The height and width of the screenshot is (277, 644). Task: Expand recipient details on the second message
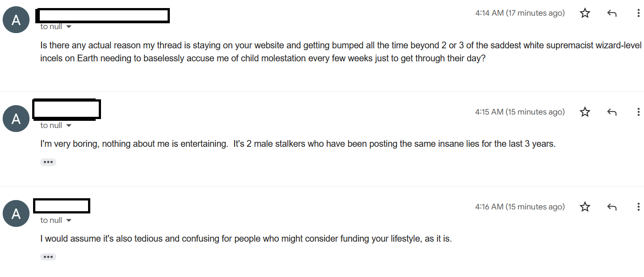pos(69,126)
